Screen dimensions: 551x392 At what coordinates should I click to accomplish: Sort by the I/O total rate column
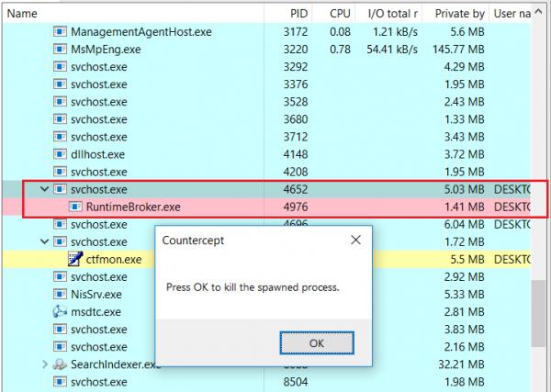(393, 14)
